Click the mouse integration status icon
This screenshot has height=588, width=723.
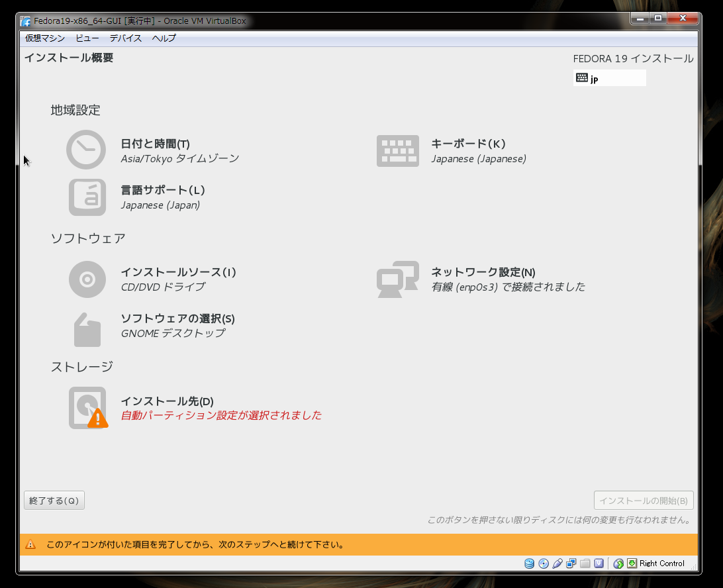618,563
